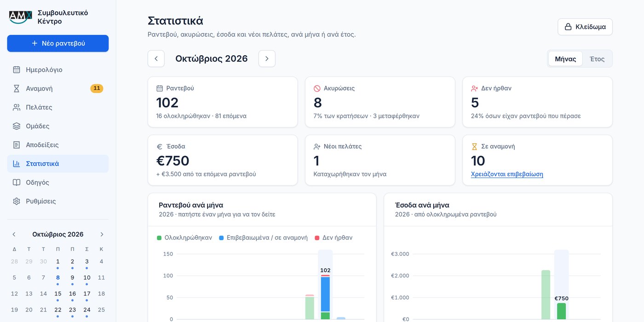Click red legend swatch for Δεν ήρθαν
Image resolution: width=644 pixels, height=322 pixels.
317,238
